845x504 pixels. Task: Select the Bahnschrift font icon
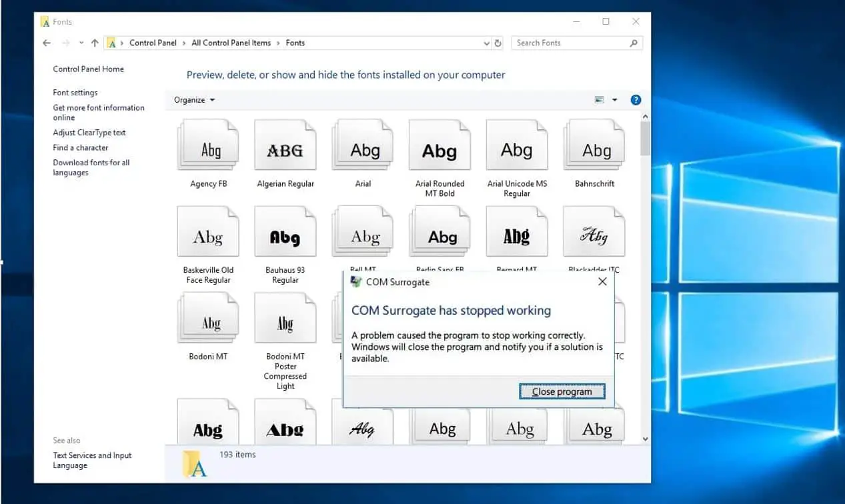point(594,145)
